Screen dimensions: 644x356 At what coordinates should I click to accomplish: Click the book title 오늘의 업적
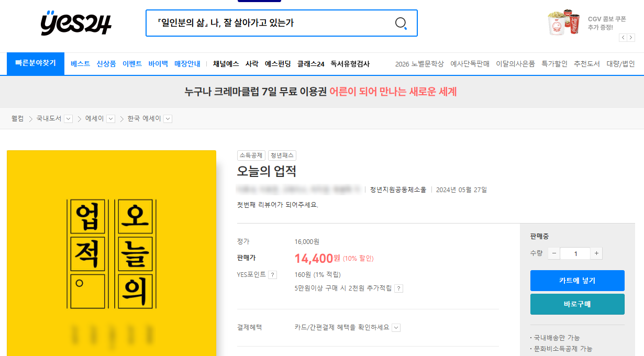click(x=267, y=171)
